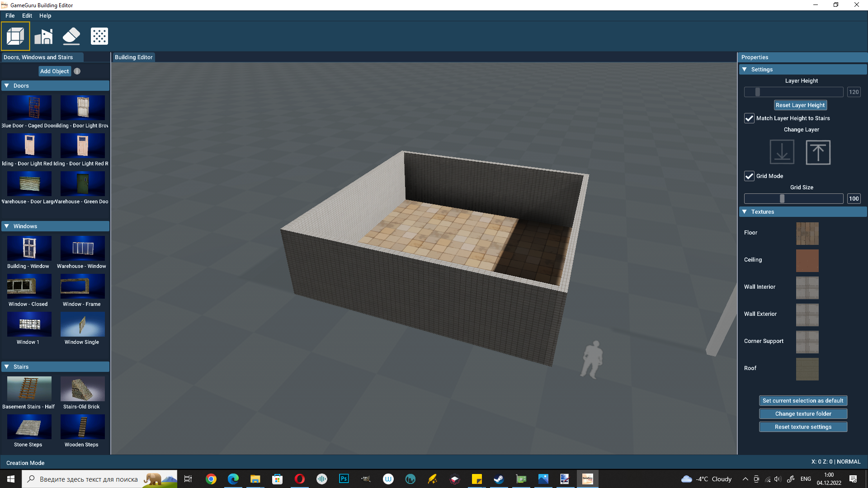The image size is (868, 488).
Task: Click Reset texture settings
Action: [803, 427]
